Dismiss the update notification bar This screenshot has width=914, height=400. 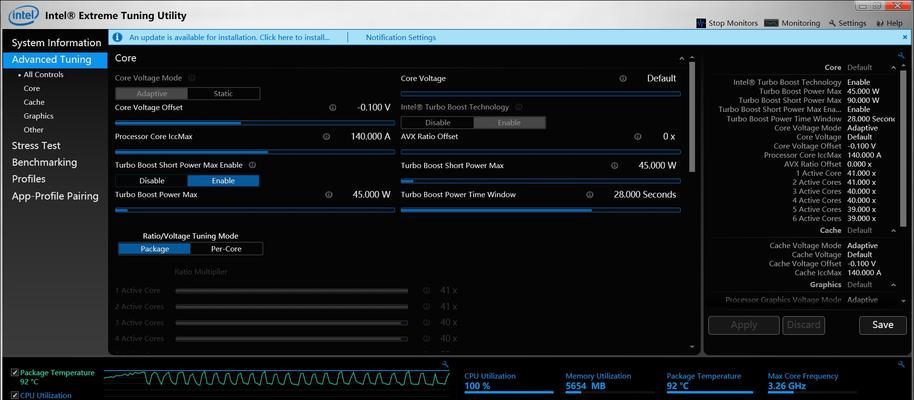[904, 37]
